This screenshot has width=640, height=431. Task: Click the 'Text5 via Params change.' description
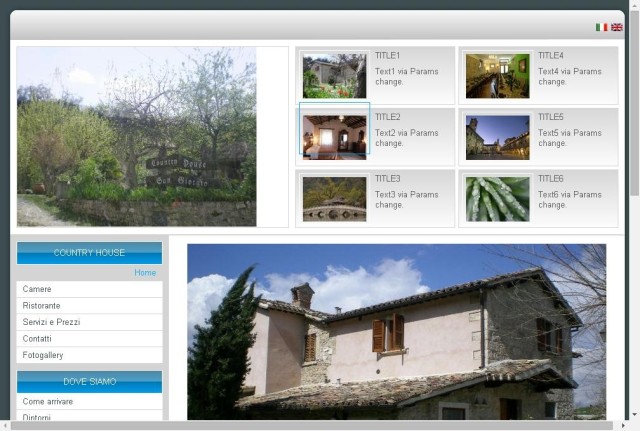click(570, 138)
